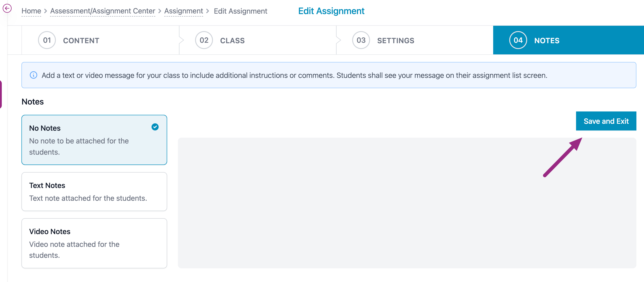Switch to the CLASS step tab
The height and width of the screenshot is (282, 644).
[x=232, y=41]
